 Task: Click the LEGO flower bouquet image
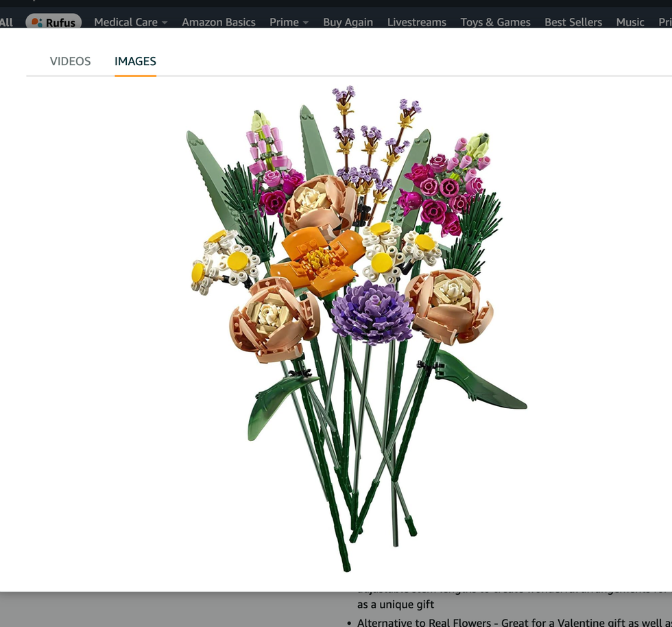tap(357, 328)
